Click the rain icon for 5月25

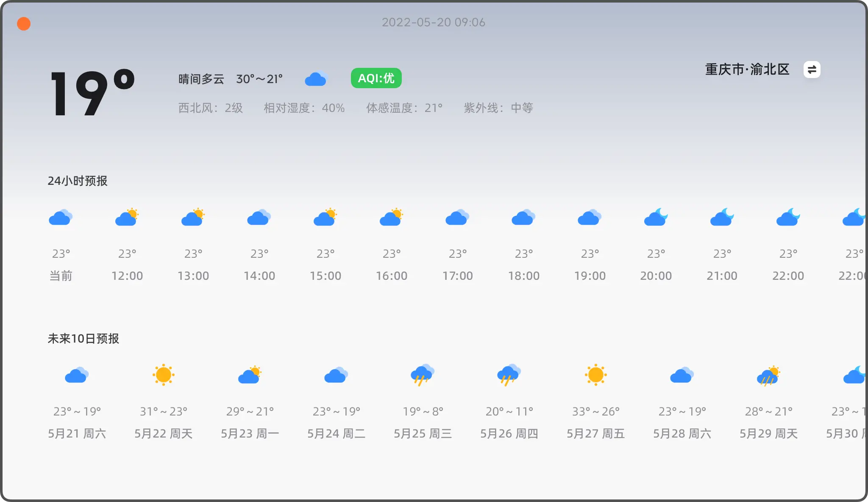[x=422, y=375]
